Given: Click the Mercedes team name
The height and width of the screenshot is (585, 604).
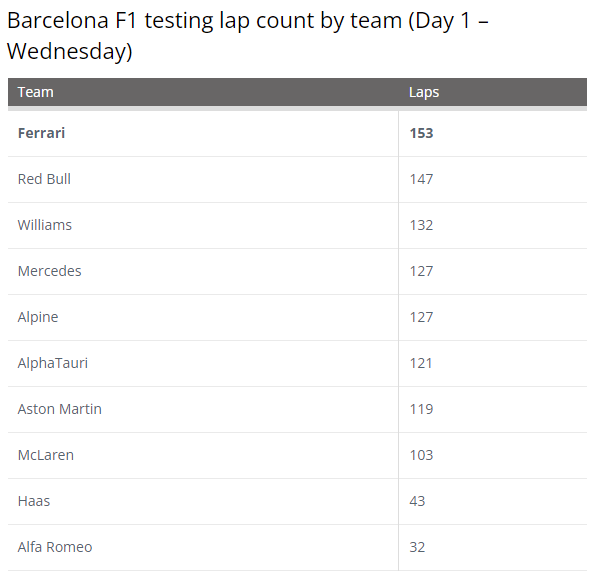Looking at the screenshot, I should point(50,271).
